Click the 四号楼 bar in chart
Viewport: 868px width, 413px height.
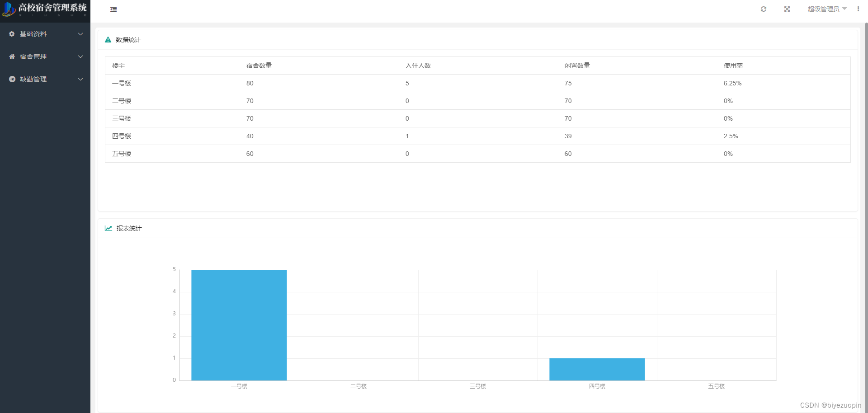click(597, 369)
